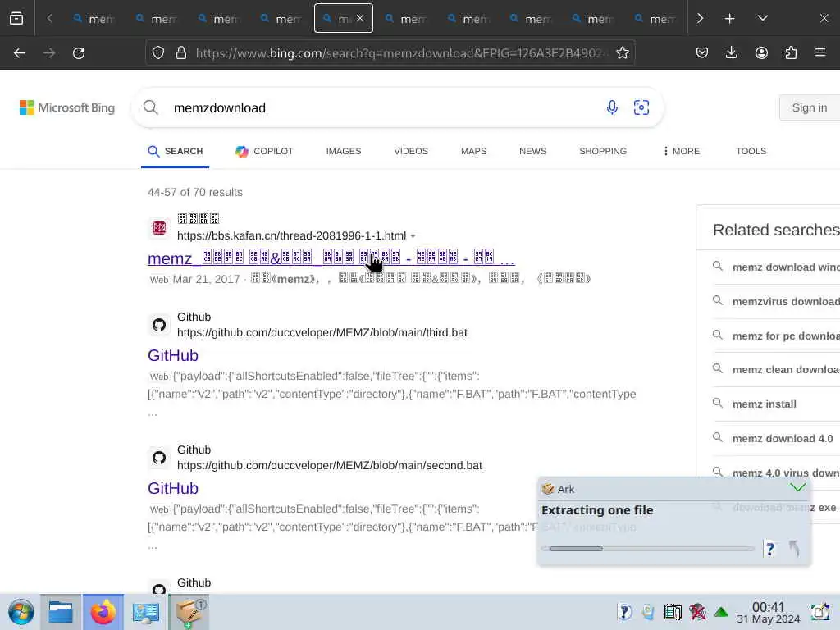
Task: Click the kafan site favicon
Action: [159, 228]
